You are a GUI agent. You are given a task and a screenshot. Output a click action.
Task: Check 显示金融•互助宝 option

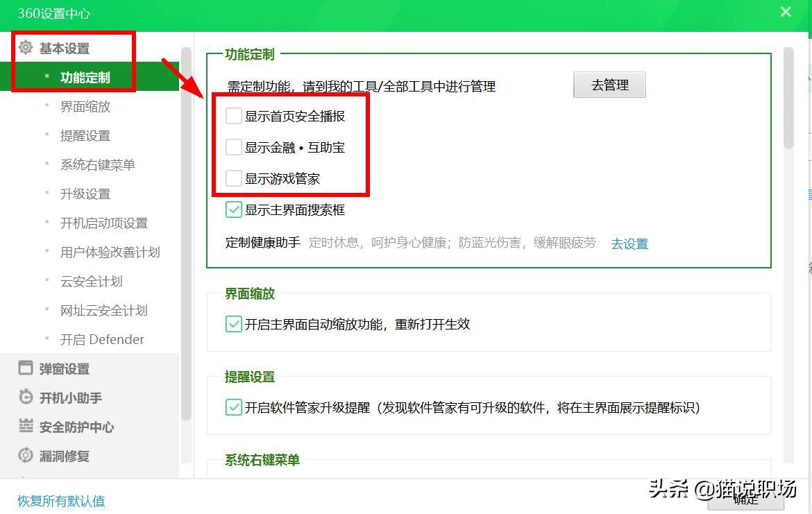click(x=233, y=147)
